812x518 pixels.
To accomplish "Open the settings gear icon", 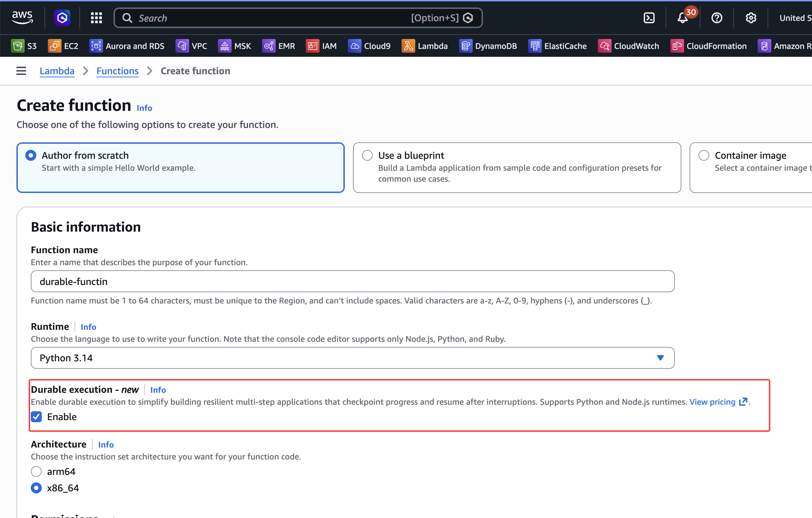I will click(x=751, y=18).
